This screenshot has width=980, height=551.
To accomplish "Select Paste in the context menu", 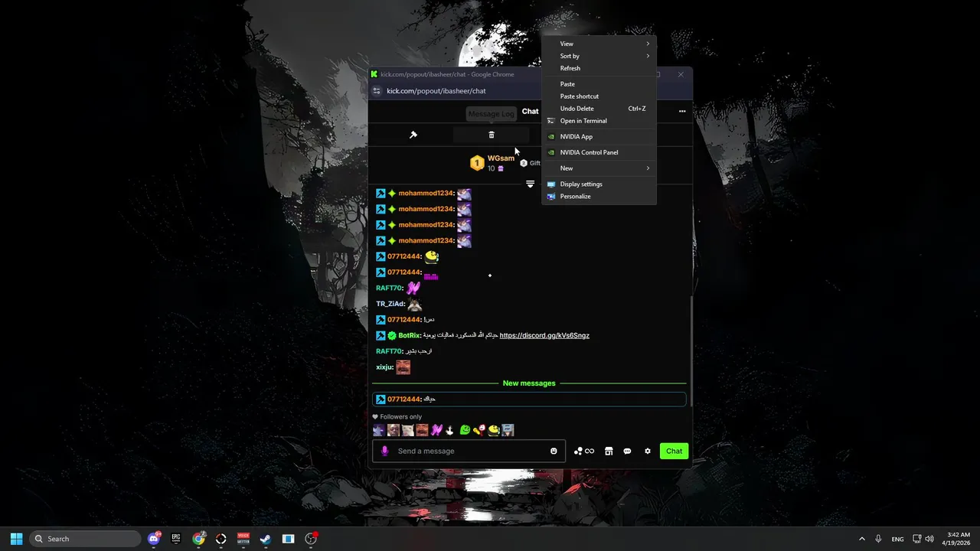I will 599,84.
